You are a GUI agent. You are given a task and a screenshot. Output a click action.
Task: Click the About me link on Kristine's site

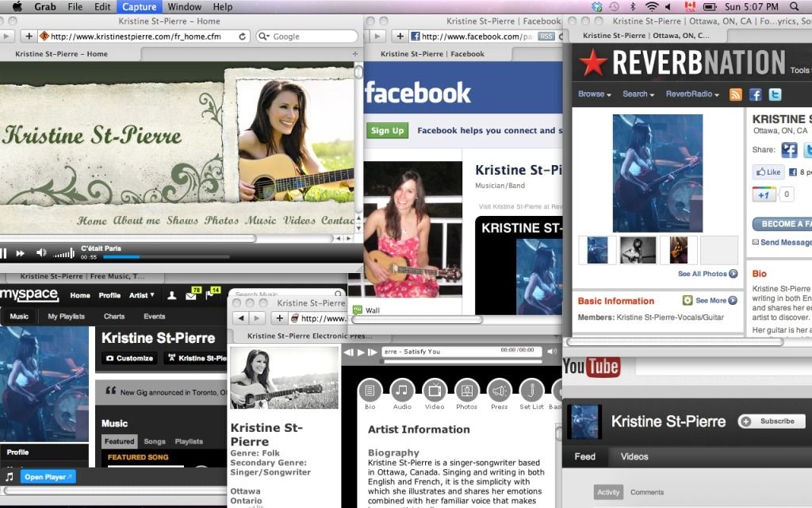136,221
